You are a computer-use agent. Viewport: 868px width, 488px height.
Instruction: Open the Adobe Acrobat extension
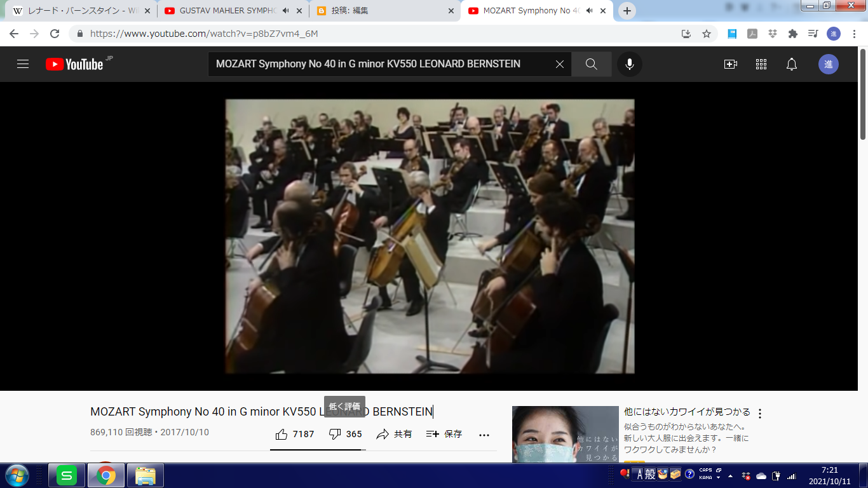pyautogui.click(x=752, y=34)
